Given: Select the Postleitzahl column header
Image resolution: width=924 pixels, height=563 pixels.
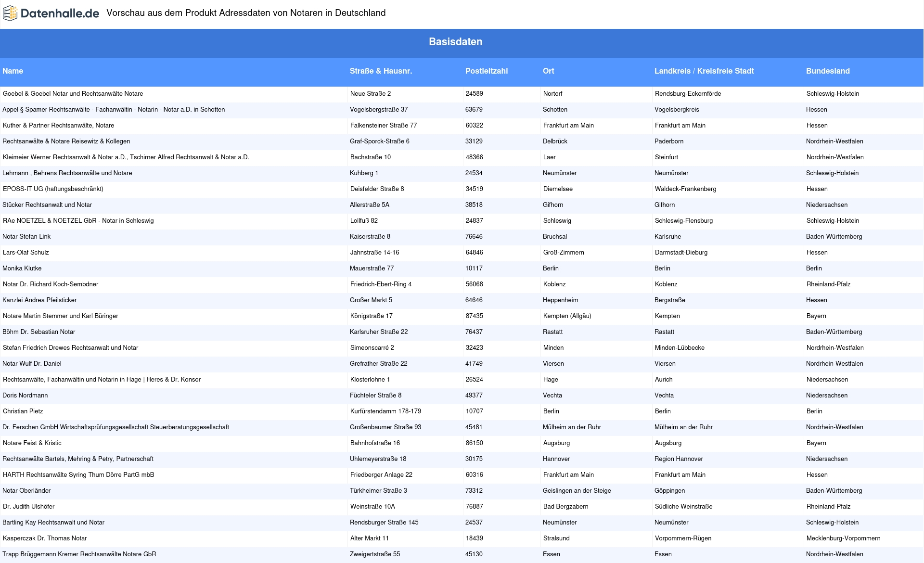Looking at the screenshot, I should (x=487, y=71).
